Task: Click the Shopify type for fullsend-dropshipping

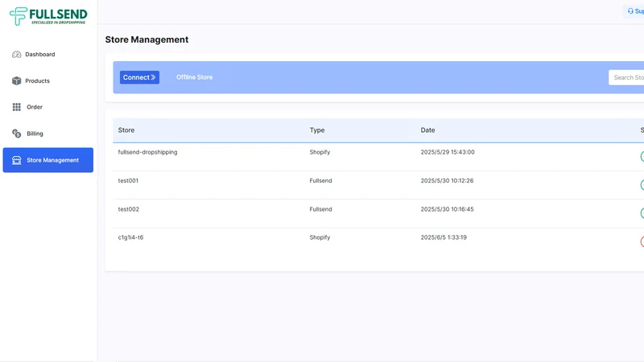Action: coord(320,152)
